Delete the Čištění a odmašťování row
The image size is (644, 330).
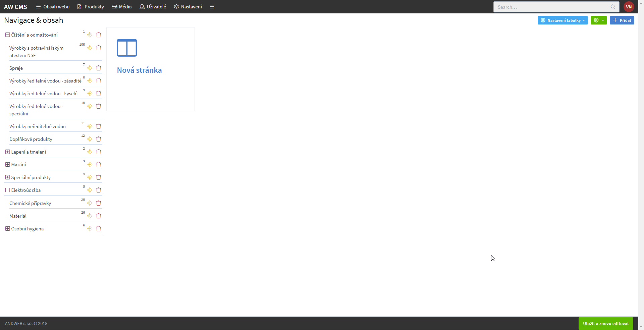(99, 35)
